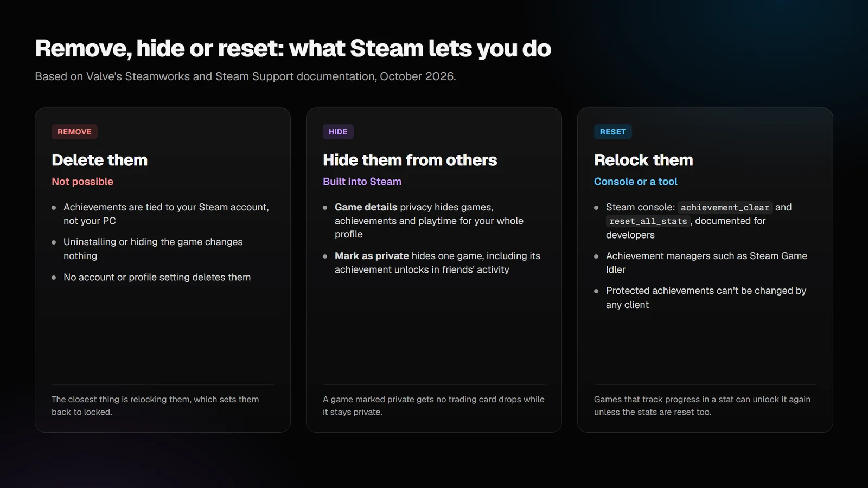Click the 'Protected achievements can't be changed' bullet
868x488 pixels.
tap(706, 297)
